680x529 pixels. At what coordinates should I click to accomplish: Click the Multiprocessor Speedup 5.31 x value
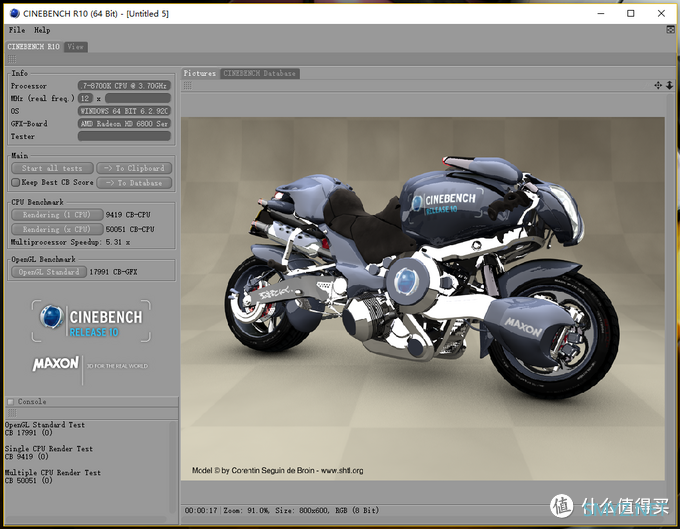[x=118, y=242]
